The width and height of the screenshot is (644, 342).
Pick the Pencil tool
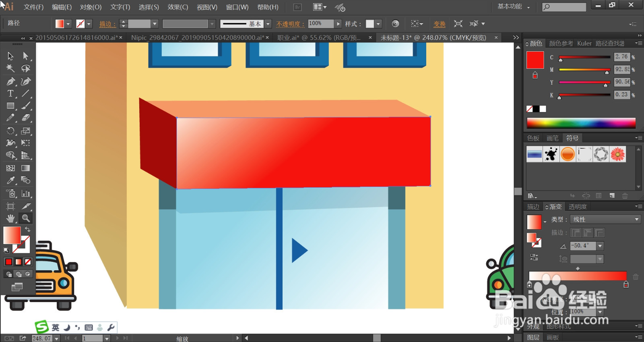click(x=10, y=118)
